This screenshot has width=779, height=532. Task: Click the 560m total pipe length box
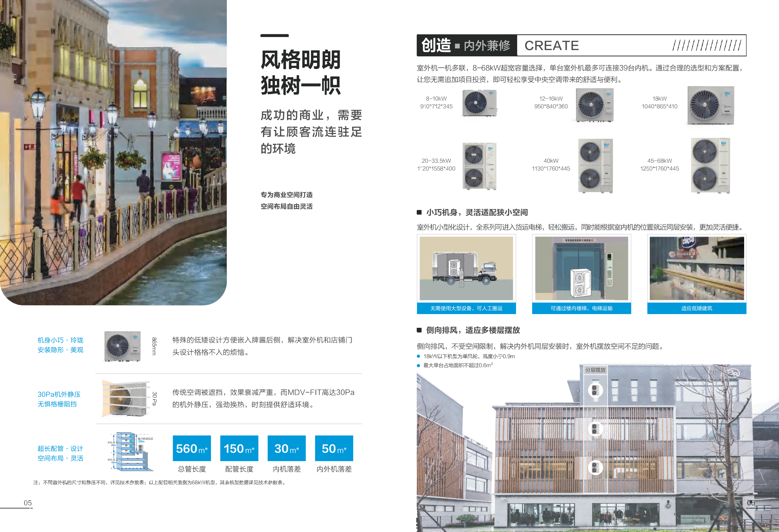[x=192, y=448]
